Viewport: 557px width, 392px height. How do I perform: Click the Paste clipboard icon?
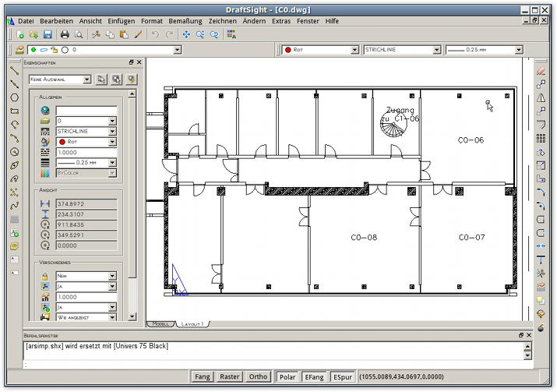click(123, 34)
